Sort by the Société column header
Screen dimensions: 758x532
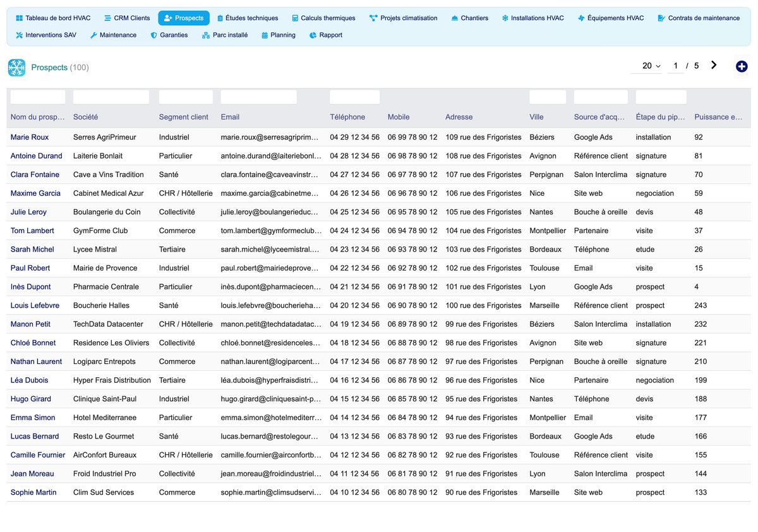85,117
